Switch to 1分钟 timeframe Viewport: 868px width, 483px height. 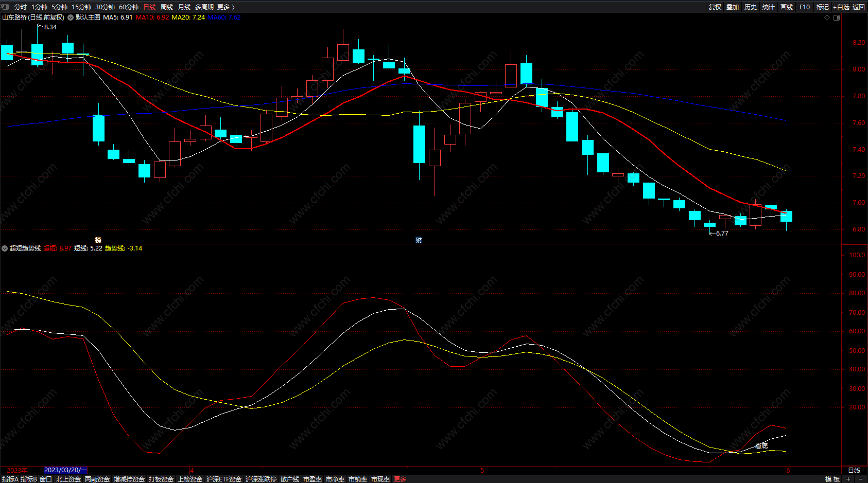39,7
